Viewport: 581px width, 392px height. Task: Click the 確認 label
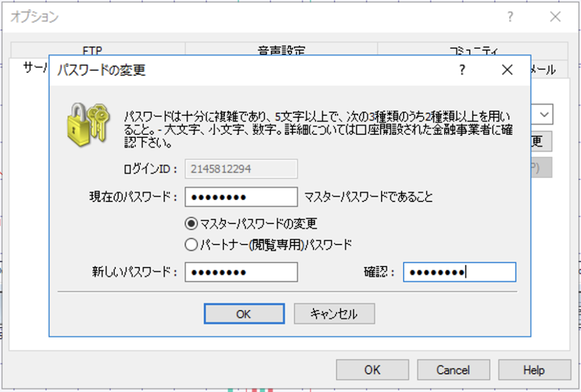pyautogui.click(x=379, y=272)
